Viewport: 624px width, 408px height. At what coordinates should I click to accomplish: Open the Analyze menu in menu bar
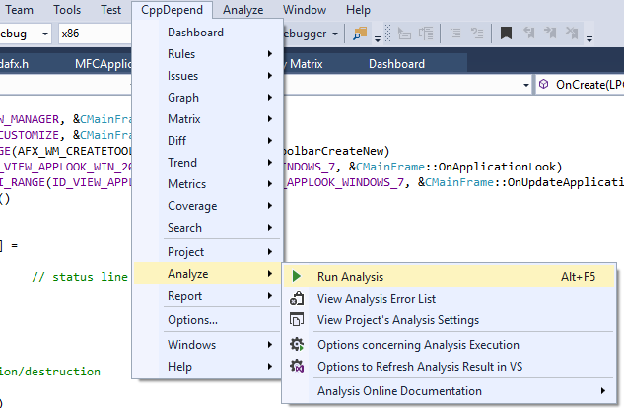click(243, 10)
